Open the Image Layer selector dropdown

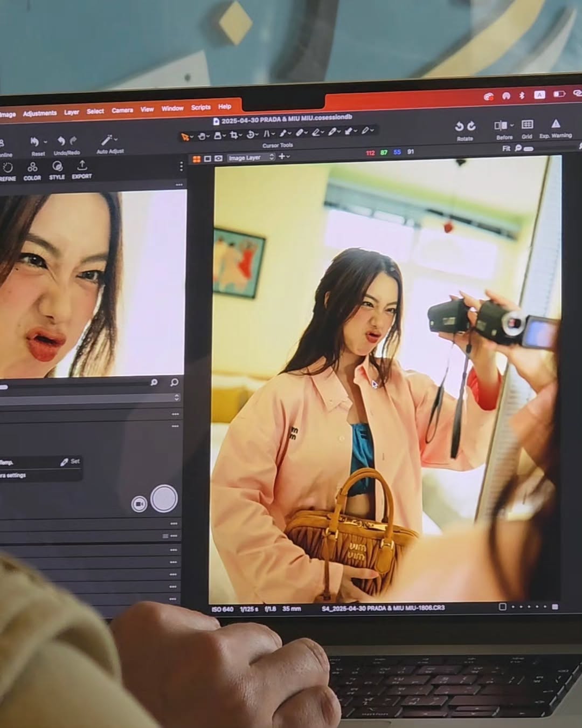point(251,157)
